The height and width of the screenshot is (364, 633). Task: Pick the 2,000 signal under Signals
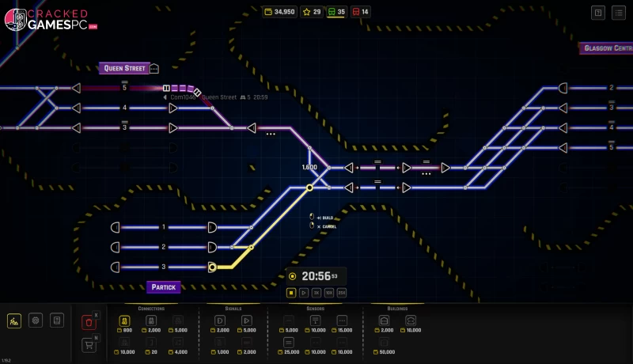(220, 320)
